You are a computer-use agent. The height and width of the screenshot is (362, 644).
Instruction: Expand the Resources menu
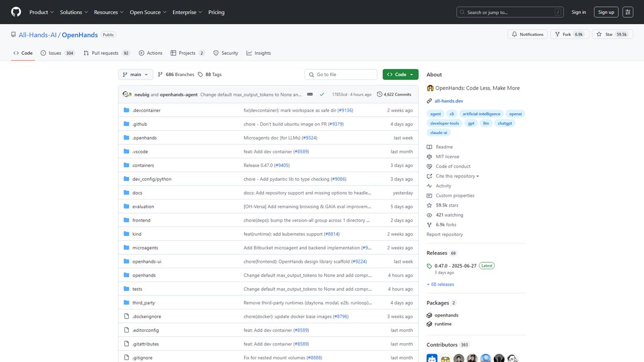click(x=108, y=12)
